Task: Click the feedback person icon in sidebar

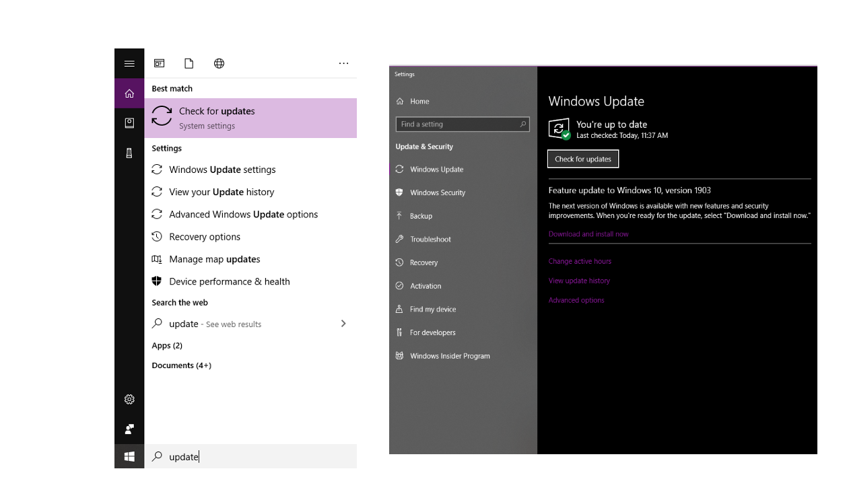Action: 129,429
